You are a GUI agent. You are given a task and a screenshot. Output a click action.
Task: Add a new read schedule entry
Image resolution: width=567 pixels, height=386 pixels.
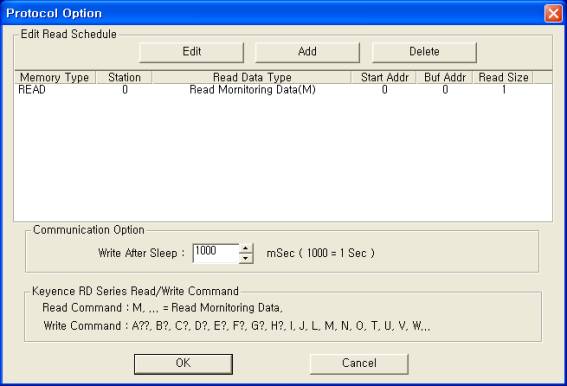click(x=307, y=52)
